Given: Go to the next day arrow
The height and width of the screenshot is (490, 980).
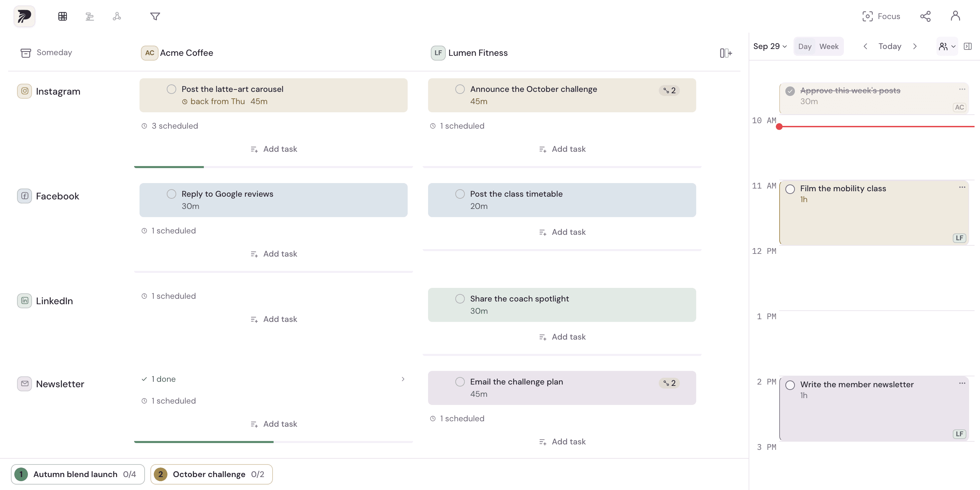Looking at the screenshot, I should point(915,46).
